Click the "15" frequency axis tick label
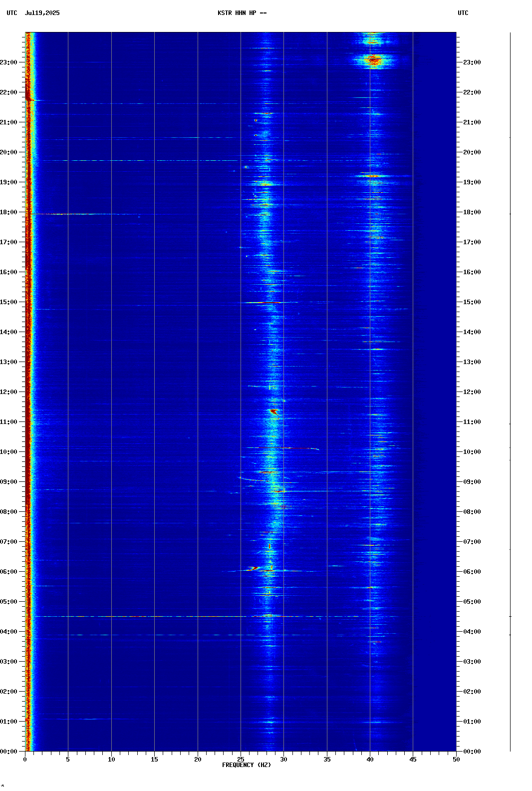Screen dimensions: 532x791 [x=154, y=760]
